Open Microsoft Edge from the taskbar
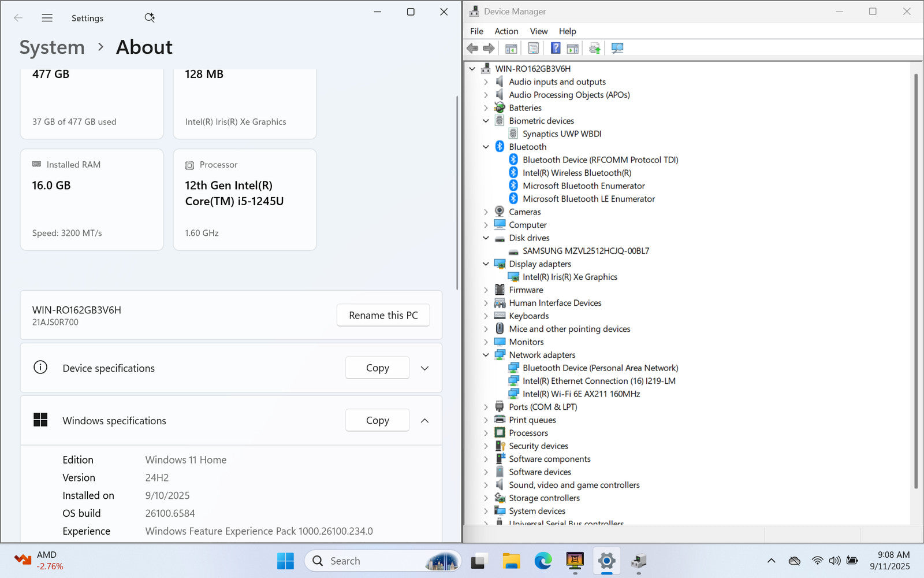This screenshot has width=924, height=578. pos(543,561)
